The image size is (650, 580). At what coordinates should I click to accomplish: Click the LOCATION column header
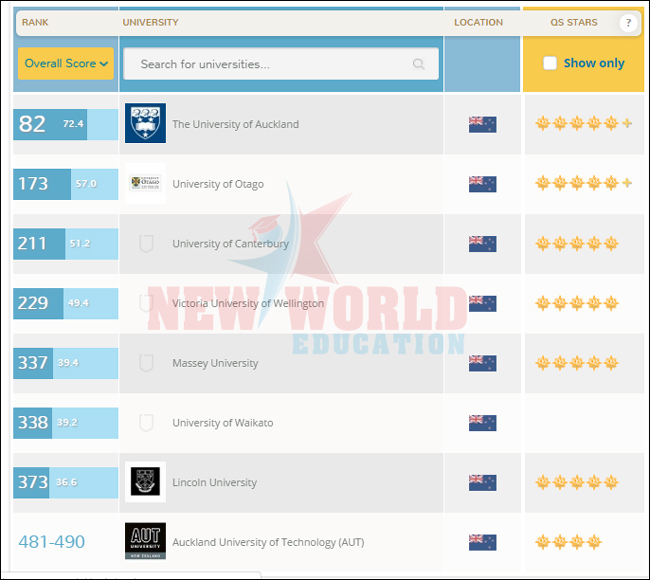[x=478, y=22]
